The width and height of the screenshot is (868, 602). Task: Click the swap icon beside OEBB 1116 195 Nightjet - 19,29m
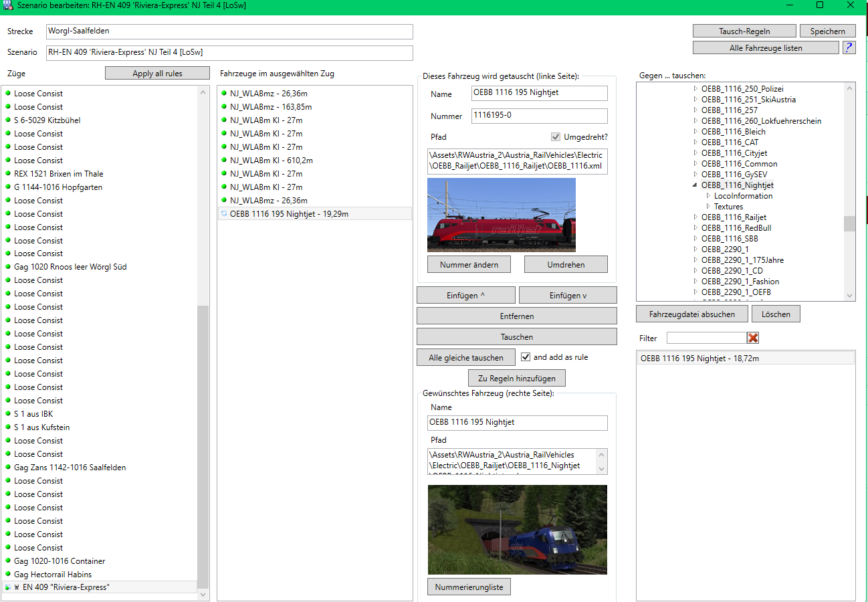click(224, 214)
